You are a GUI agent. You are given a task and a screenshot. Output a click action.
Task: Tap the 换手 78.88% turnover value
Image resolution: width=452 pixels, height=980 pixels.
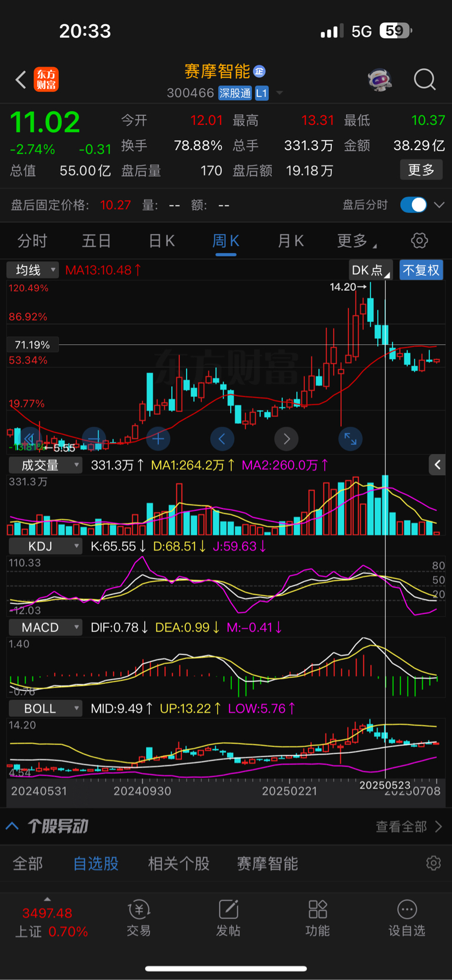(x=198, y=145)
